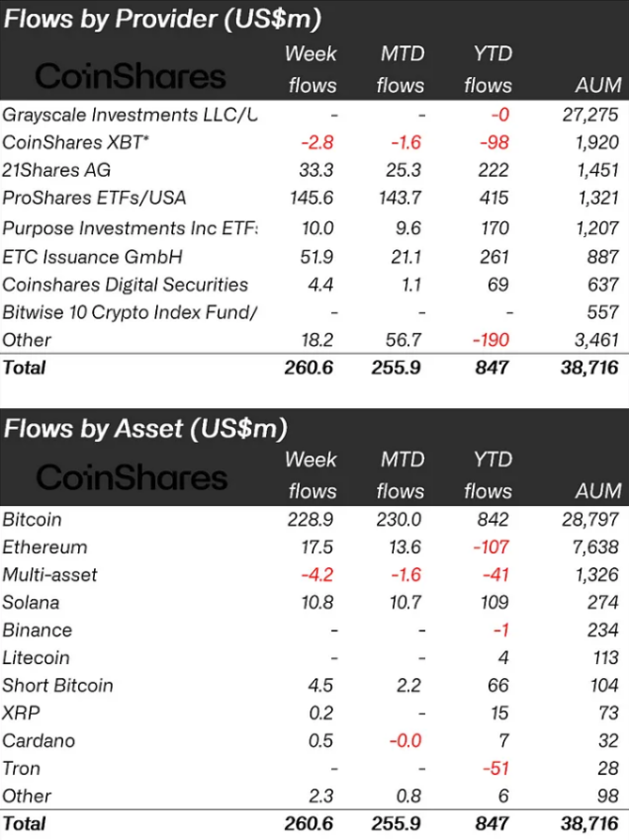This screenshot has height=840, width=629.
Task: Click the Solana row label
Action: pos(31,603)
